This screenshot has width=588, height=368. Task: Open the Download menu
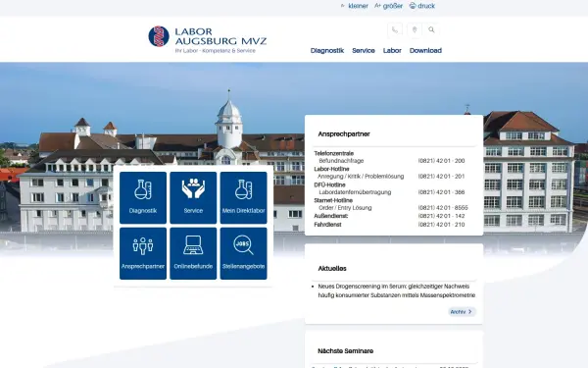click(425, 50)
